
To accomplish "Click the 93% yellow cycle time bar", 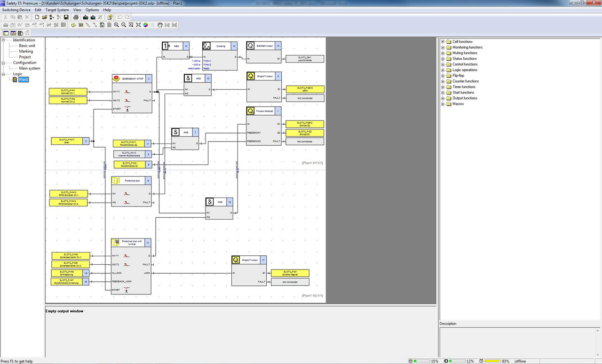I will 492,361.
